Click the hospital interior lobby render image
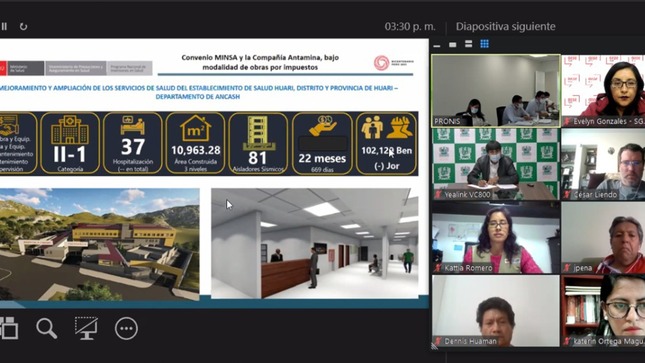 (315, 243)
